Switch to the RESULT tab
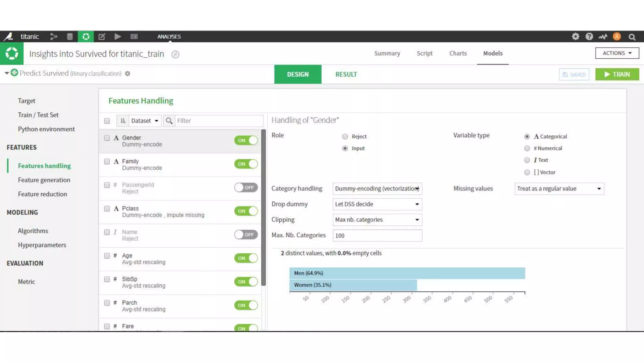This screenshot has width=644, height=362. point(346,74)
